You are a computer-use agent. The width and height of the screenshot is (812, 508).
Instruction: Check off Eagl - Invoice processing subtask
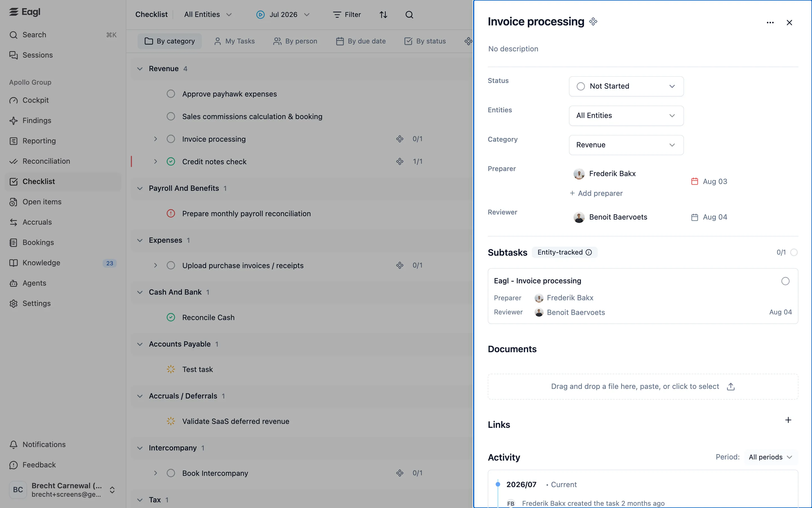tap(785, 281)
